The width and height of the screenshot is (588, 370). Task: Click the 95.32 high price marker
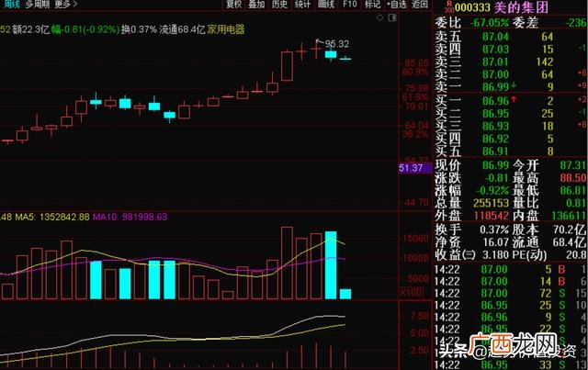click(337, 44)
